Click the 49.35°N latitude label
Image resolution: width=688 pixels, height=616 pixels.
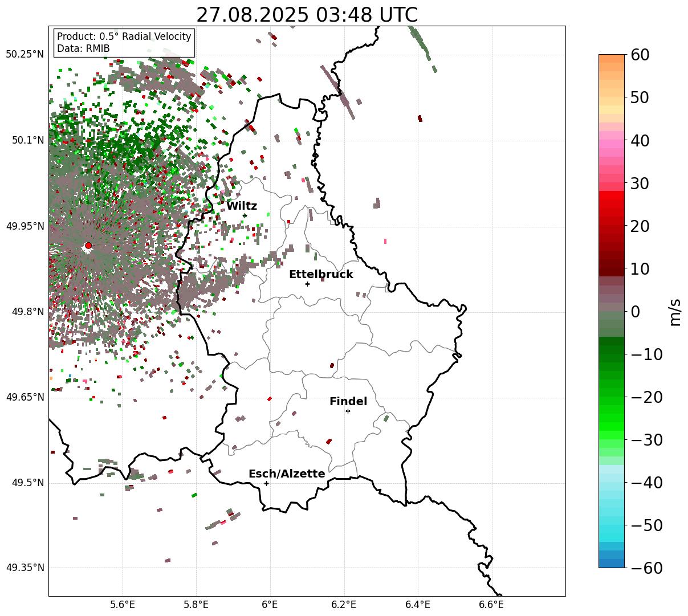(25, 568)
